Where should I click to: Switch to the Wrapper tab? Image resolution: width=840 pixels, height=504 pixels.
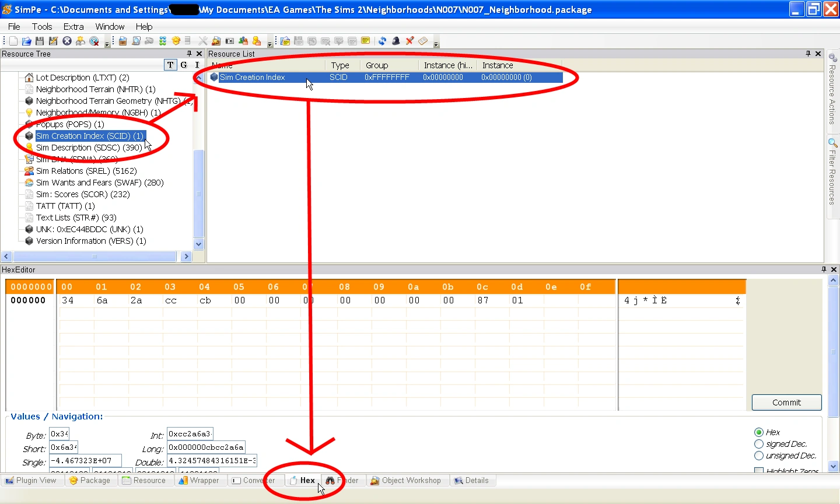[199, 481]
